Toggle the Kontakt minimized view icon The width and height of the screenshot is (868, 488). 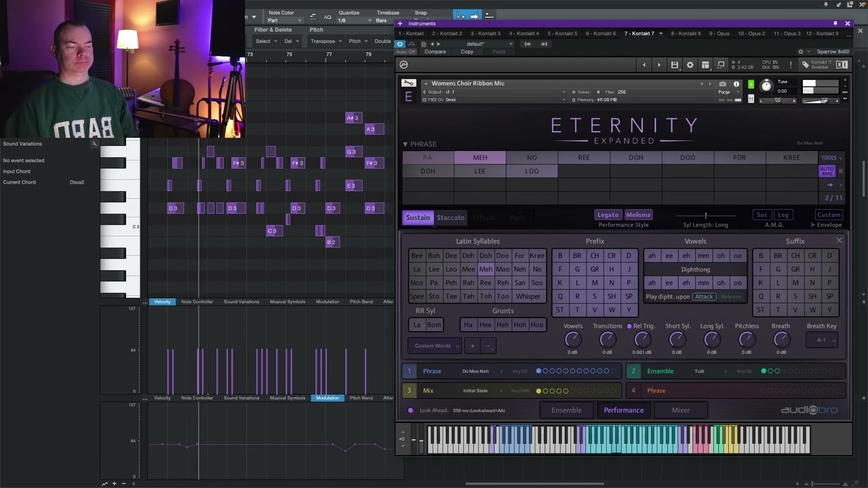721,65
